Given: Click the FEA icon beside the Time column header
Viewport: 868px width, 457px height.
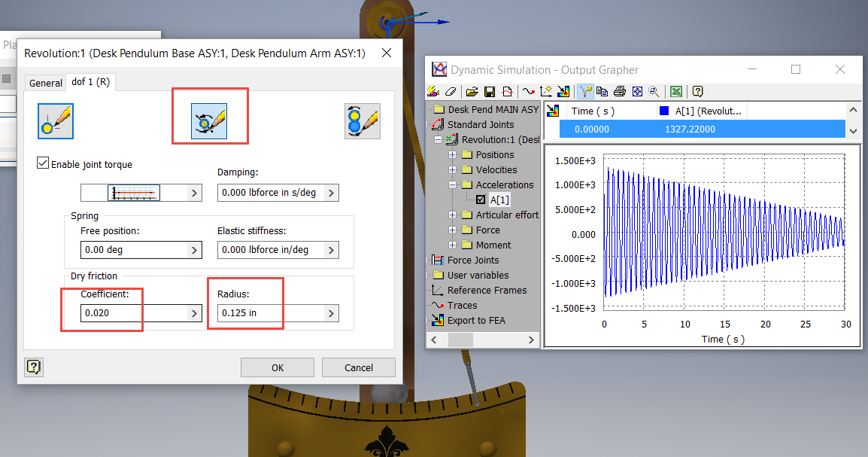Looking at the screenshot, I should click(x=552, y=111).
